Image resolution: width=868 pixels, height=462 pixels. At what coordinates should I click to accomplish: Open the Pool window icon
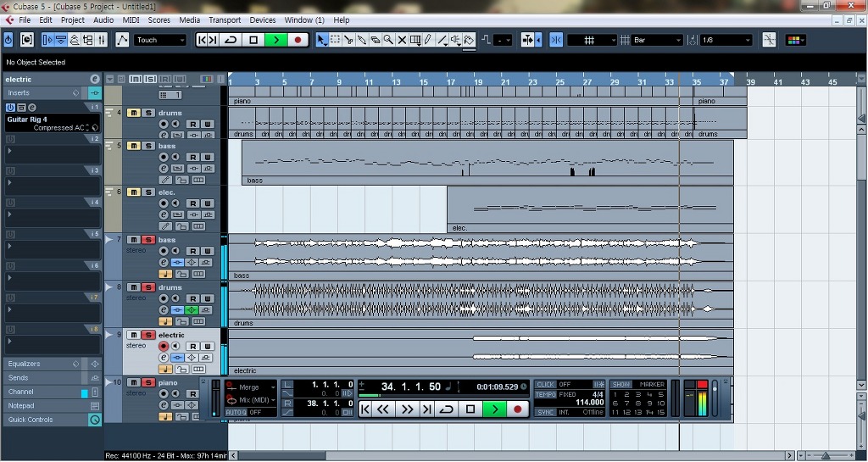pos(88,40)
